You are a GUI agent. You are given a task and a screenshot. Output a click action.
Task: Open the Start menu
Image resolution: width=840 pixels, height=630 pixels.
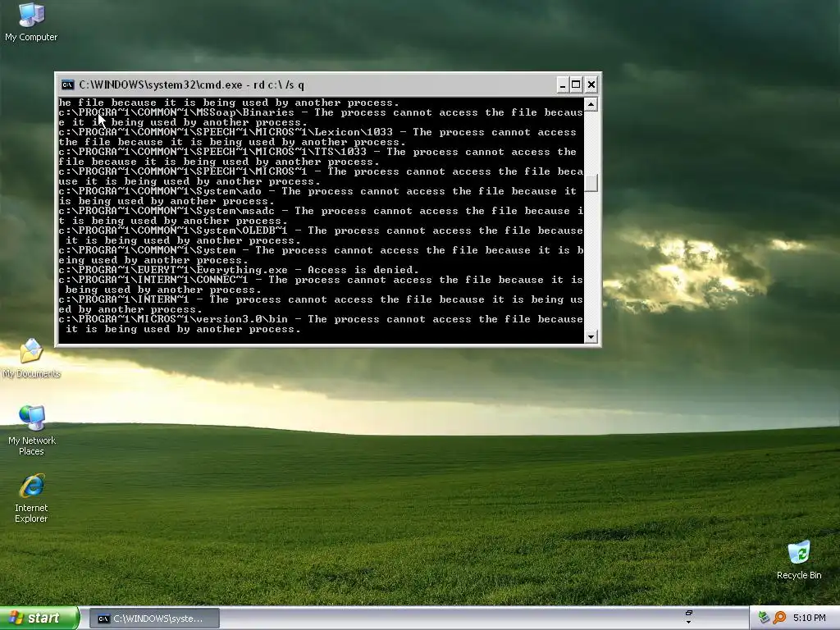(x=39, y=618)
